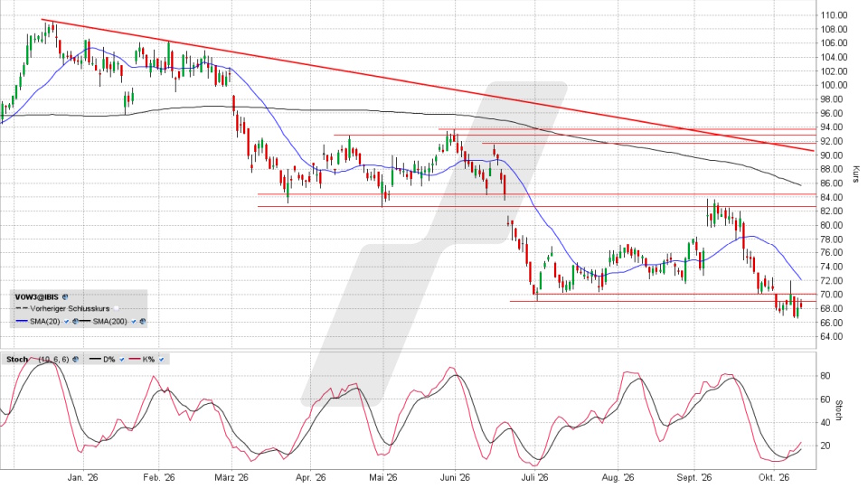Image resolution: width=868 pixels, height=488 pixels.
Task: Uncheck the D% line checkbox
Action: pyautogui.click(x=122, y=360)
